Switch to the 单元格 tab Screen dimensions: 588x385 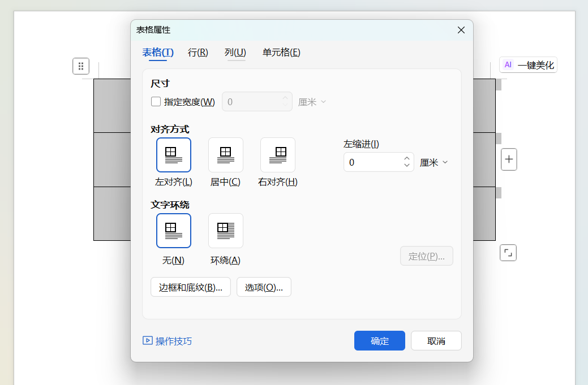(x=281, y=52)
